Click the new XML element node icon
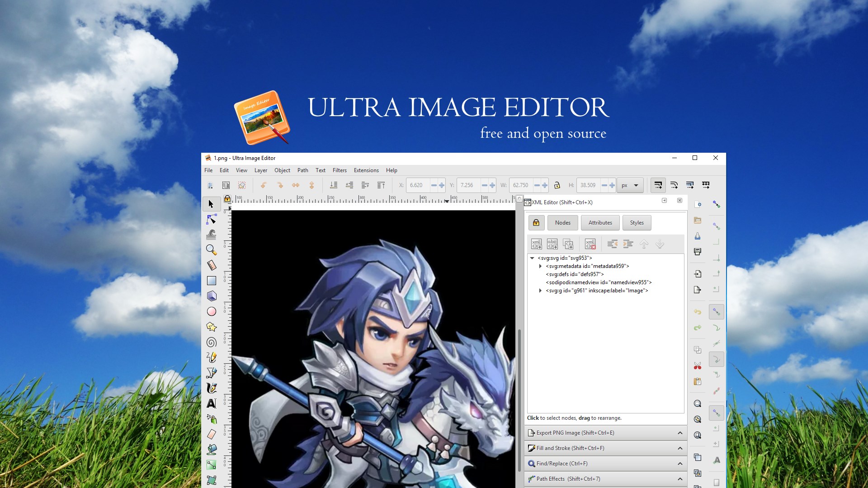This screenshot has height=488, width=868. click(537, 244)
